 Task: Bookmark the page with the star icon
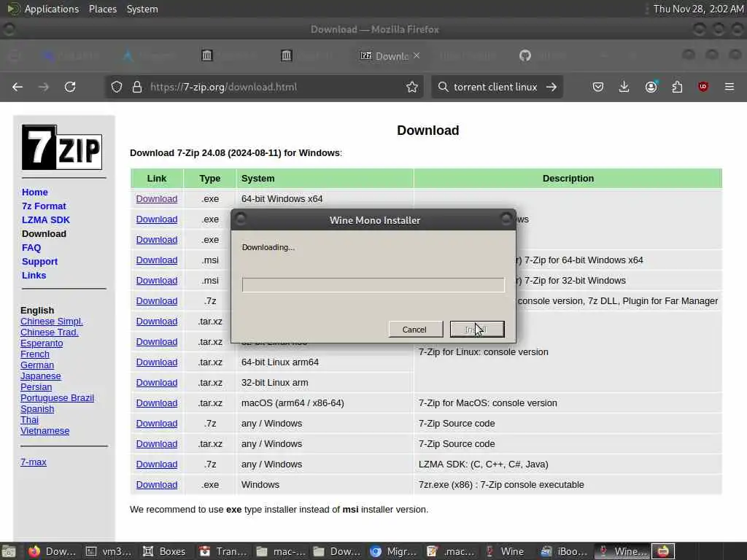coord(412,87)
